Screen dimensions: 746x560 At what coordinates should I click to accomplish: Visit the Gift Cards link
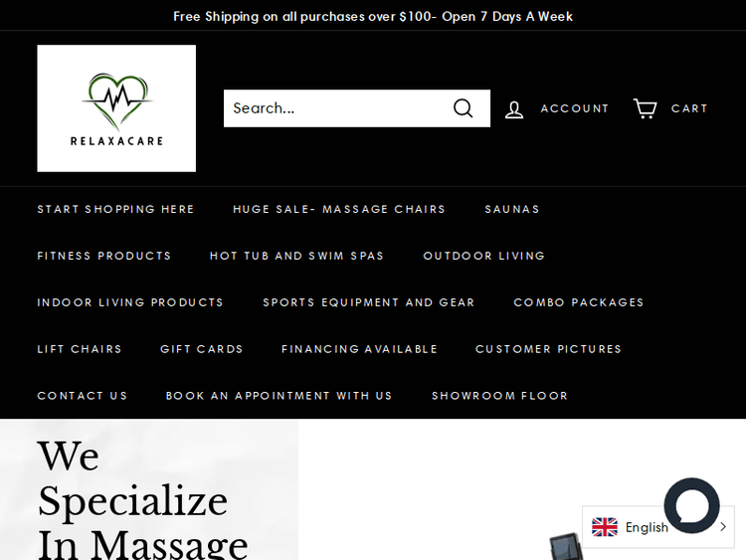coord(202,349)
